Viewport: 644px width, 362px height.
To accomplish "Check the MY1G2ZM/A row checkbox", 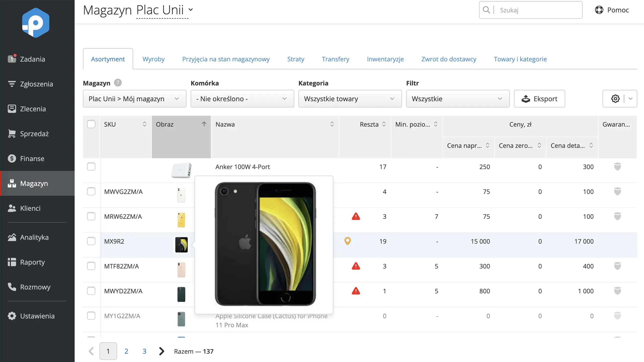I will click(x=91, y=316).
